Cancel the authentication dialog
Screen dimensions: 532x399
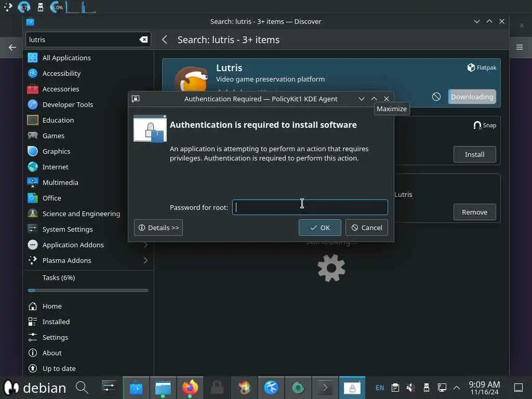366,228
